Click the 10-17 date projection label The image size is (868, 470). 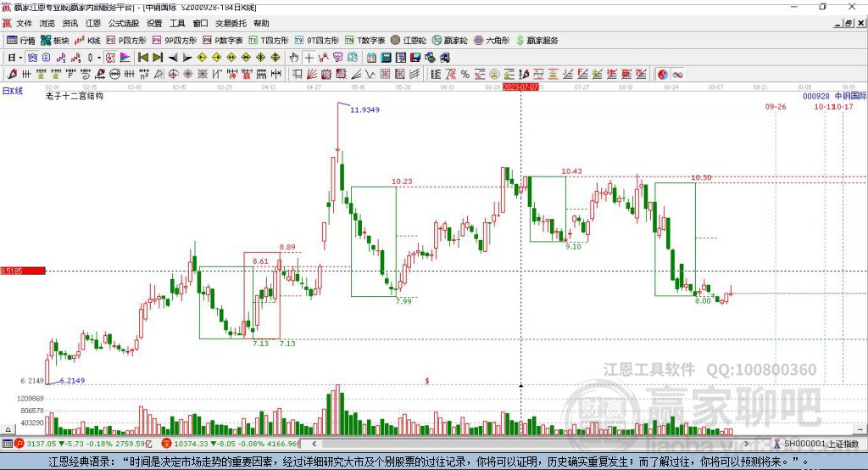[843, 106]
